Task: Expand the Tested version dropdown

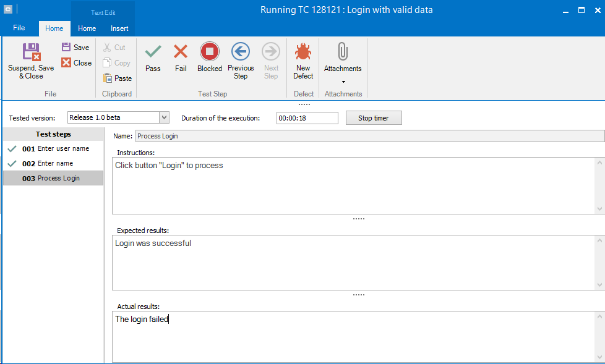Action: click(x=164, y=118)
